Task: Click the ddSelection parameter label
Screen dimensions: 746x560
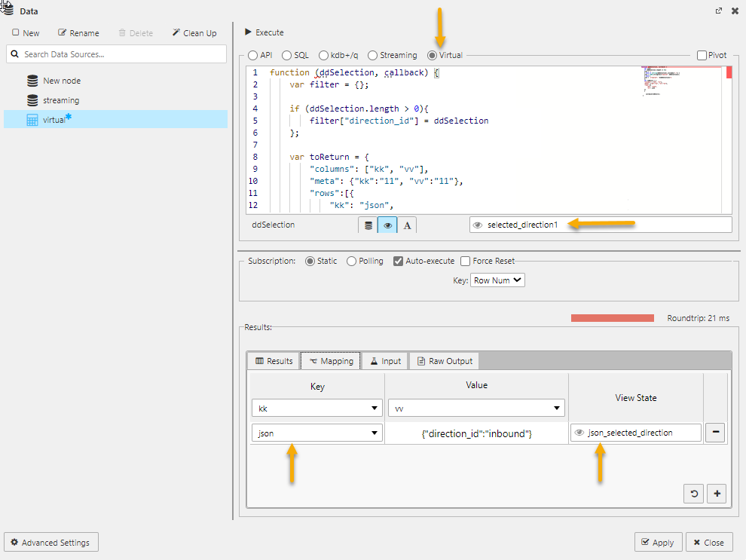Action: [273, 225]
